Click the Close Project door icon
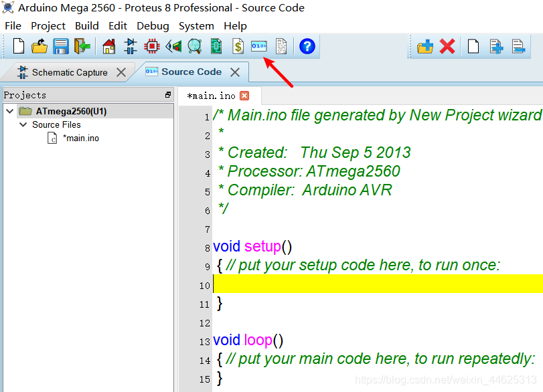Image resolution: width=543 pixels, height=392 pixels. point(82,46)
